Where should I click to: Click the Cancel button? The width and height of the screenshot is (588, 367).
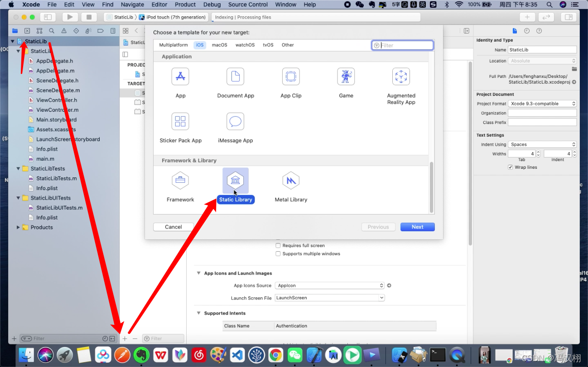pyautogui.click(x=174, y=227)
